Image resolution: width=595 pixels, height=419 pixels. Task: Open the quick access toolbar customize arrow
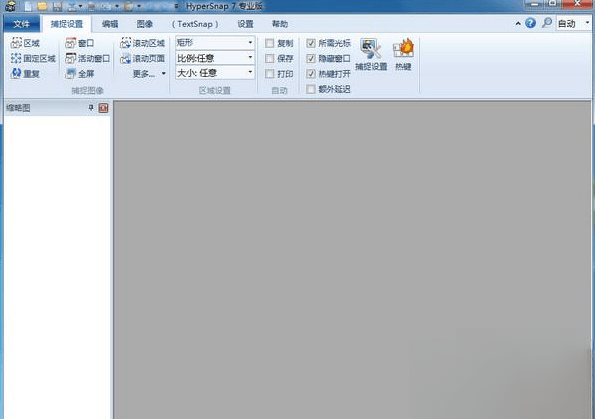[x=176, y=6]
